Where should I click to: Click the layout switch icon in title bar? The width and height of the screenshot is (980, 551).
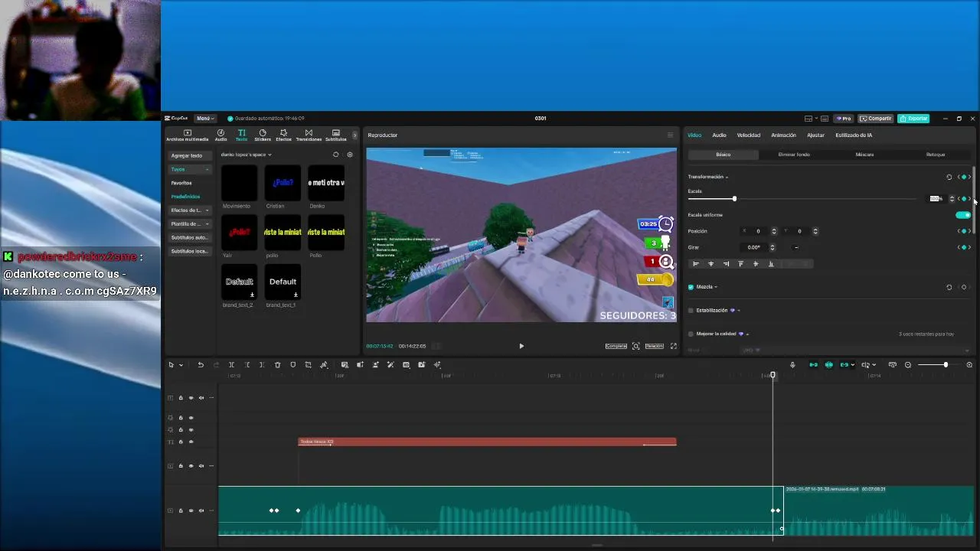pyautogui.click(x=808, y=119)
